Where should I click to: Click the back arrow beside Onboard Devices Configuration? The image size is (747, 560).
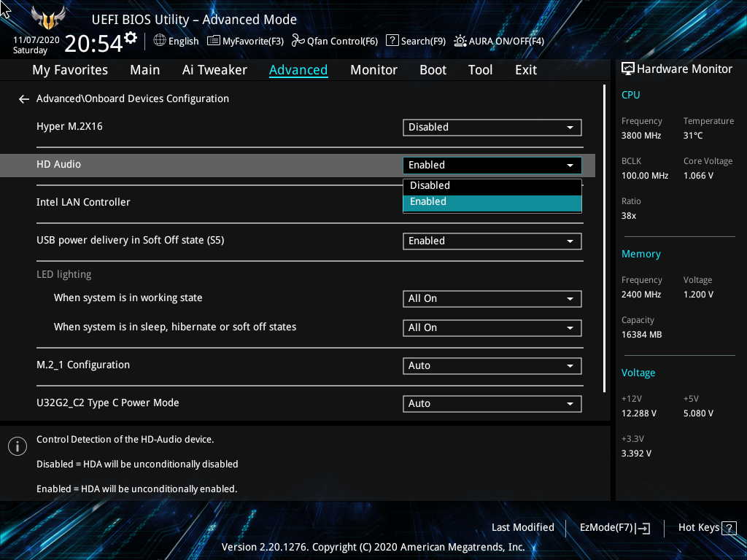pyautogui.click(x=24, y=99)
